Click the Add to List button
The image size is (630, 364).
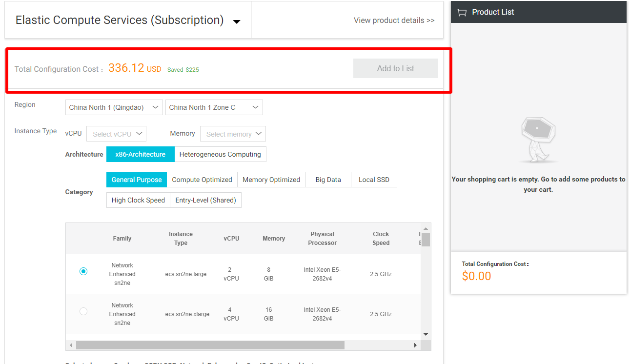coord(395,68)
